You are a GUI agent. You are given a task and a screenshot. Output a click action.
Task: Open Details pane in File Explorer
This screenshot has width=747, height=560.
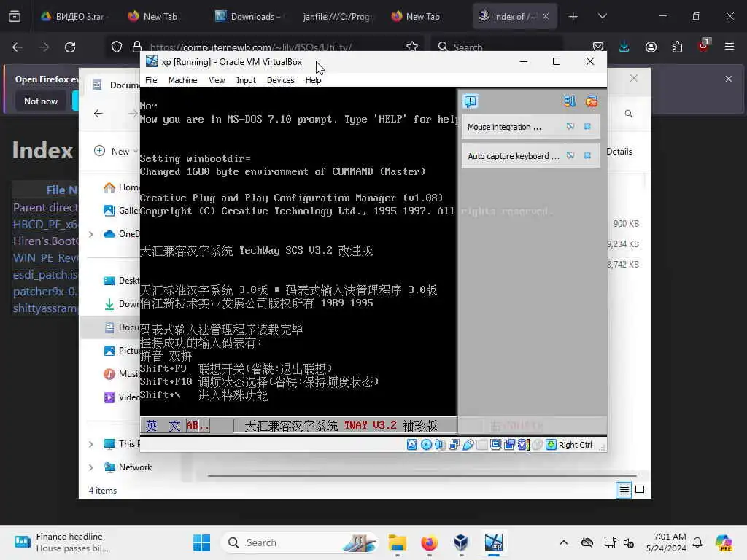click(619, 152)
